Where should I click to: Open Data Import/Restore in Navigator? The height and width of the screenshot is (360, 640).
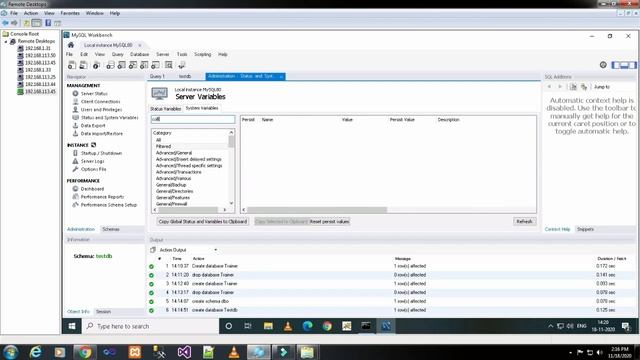click(101, 133)
